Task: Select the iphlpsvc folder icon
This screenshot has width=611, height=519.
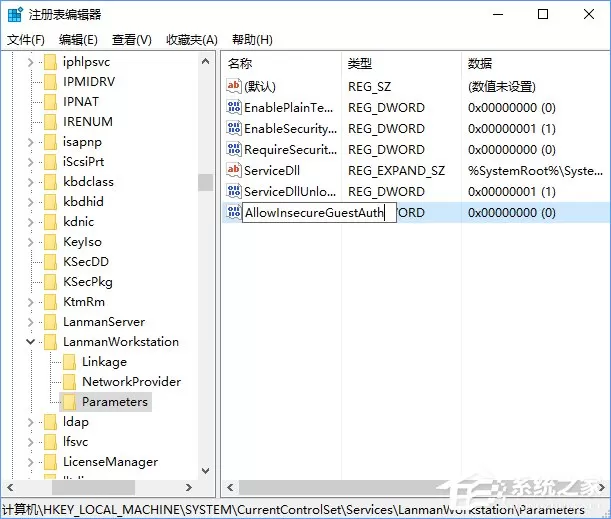Action: click(50, 62)
